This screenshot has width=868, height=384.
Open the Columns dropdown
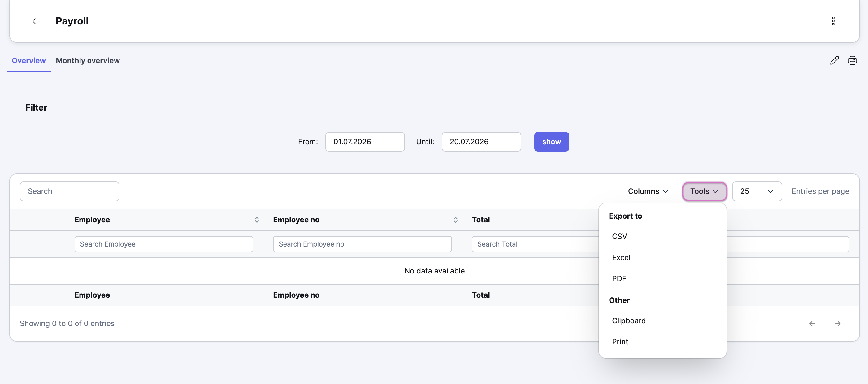point(648,191)
